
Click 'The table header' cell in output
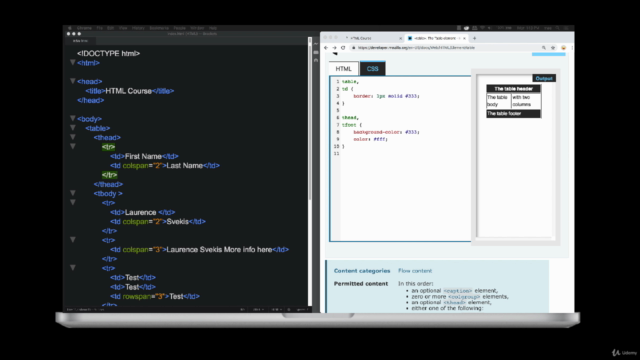(513, 89)
